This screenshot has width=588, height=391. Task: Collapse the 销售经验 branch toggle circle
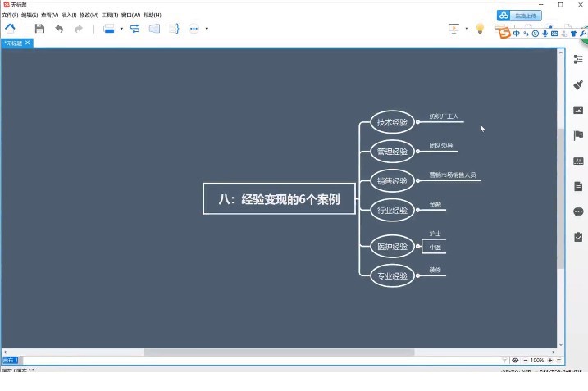[x=417, y=180]
